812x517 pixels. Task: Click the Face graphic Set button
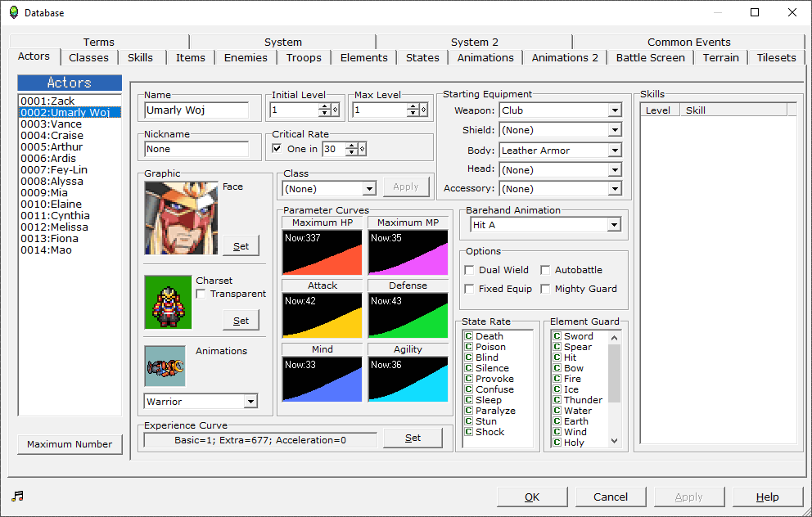tap(241, 246)
